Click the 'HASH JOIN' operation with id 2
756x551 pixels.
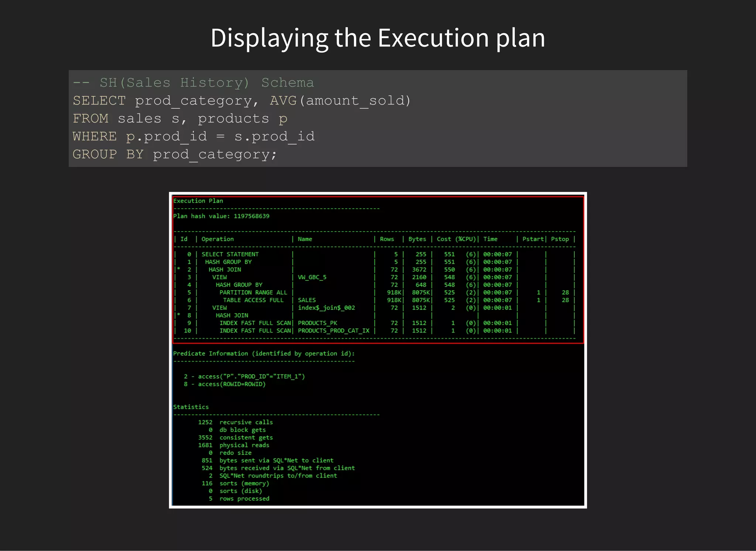[225, 270]
